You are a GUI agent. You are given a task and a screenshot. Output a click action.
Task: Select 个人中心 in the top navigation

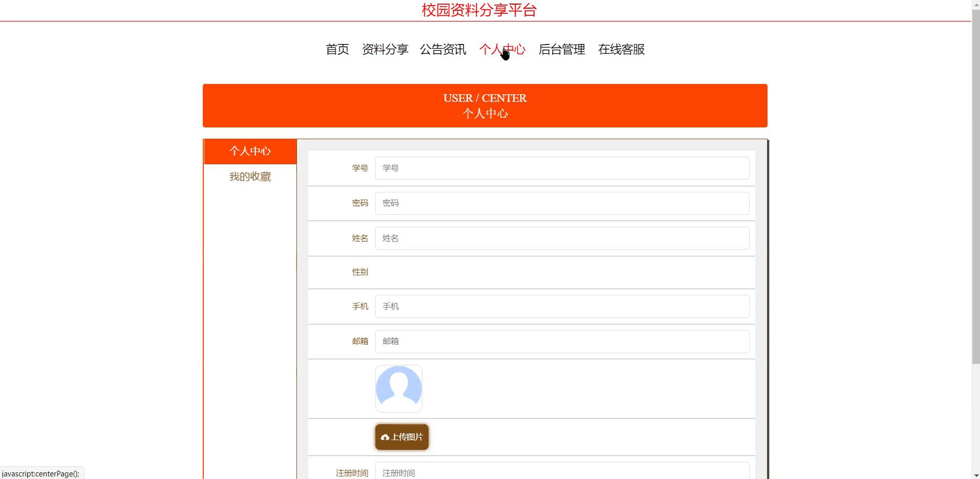click(502, 50)
